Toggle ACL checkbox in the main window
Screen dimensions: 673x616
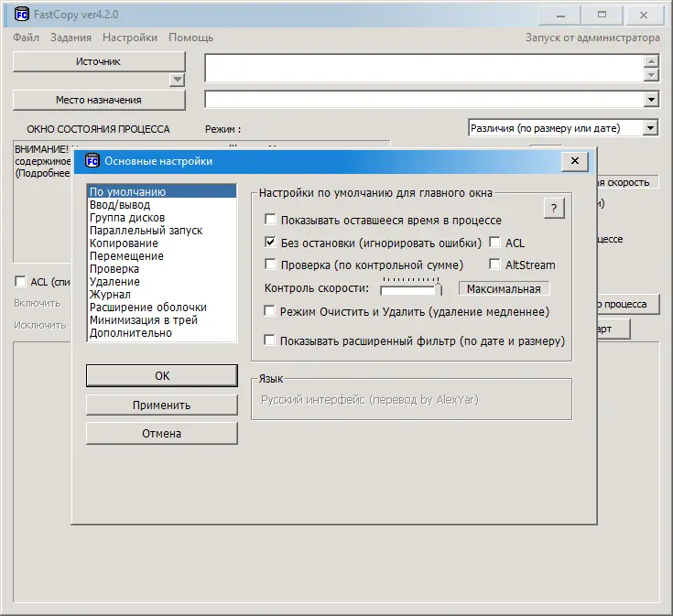pyautogui.click(x=20, y=281)
